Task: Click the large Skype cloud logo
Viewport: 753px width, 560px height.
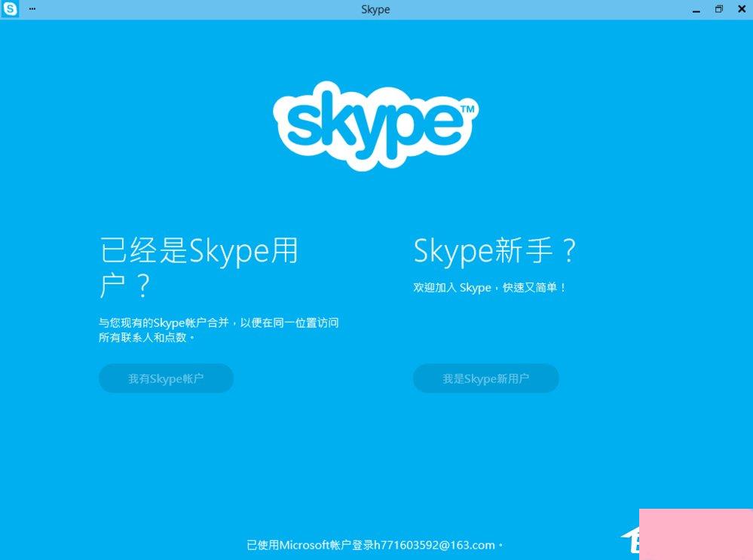Action: 375,126
